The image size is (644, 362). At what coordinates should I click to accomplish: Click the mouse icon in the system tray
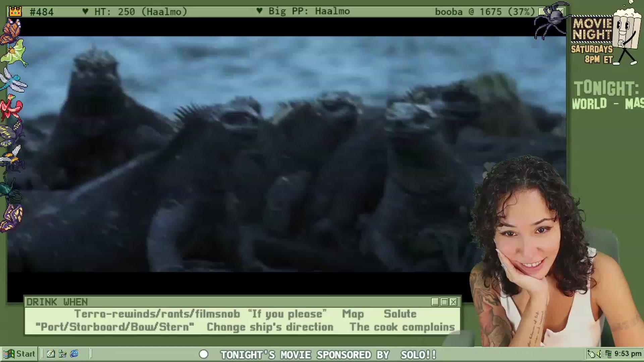click(591, 354)
